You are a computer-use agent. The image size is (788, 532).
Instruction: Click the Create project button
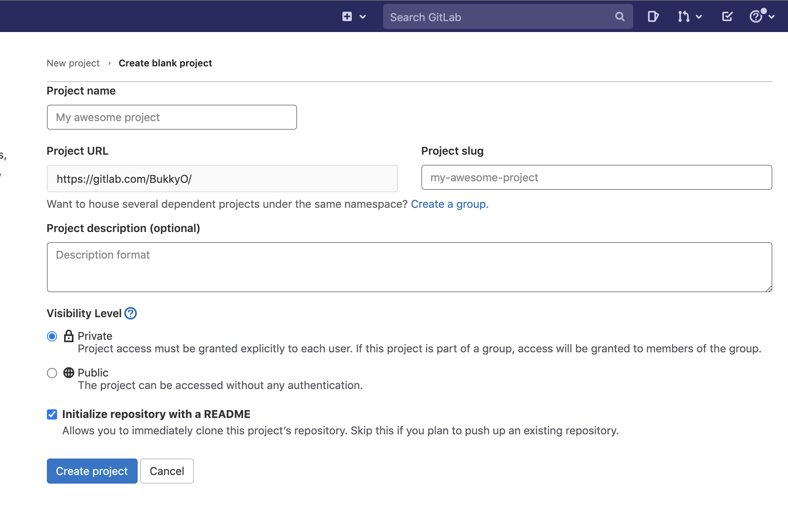(x=92, y=471)
